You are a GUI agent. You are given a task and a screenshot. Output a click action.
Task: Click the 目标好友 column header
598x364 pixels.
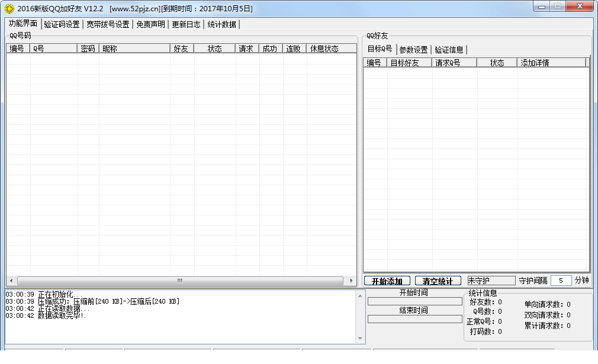coord(409,63)
